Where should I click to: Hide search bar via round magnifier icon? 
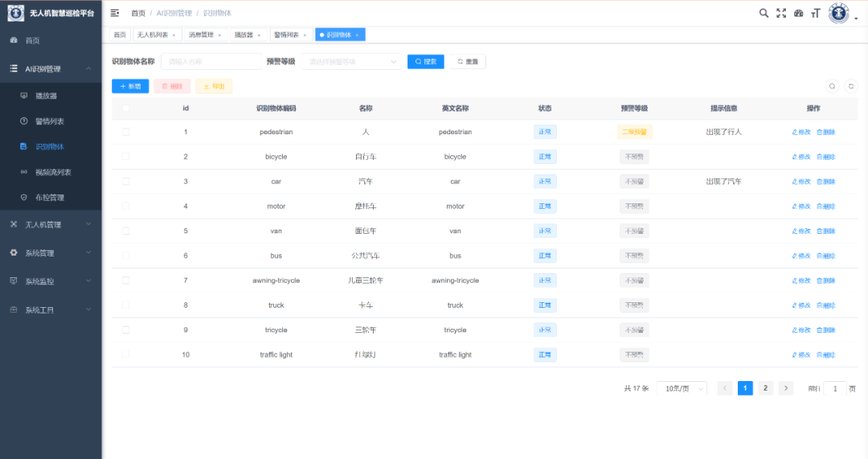832,86
